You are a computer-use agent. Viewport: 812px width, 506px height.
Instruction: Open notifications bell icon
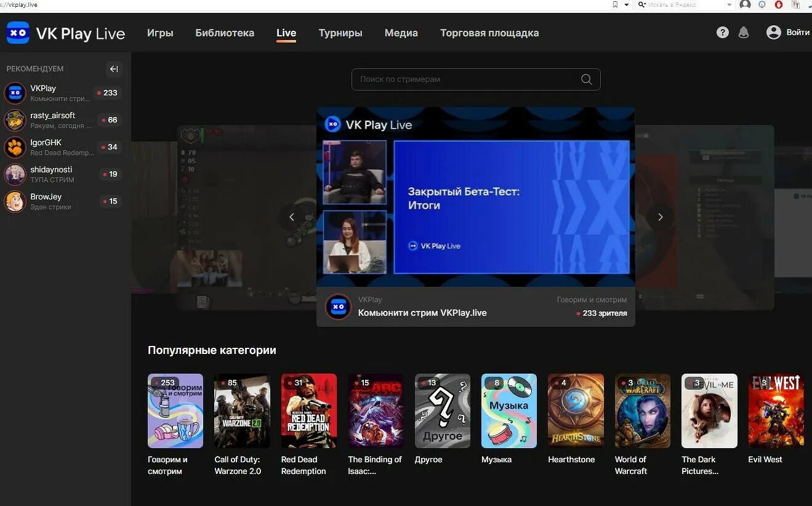[744, 33]
